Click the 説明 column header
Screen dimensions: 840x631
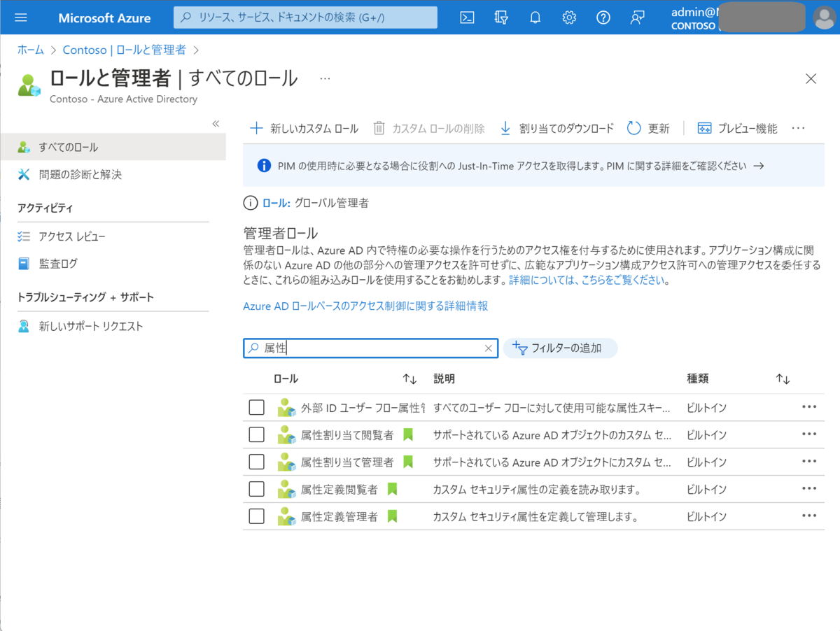click(x=444, y=379)
